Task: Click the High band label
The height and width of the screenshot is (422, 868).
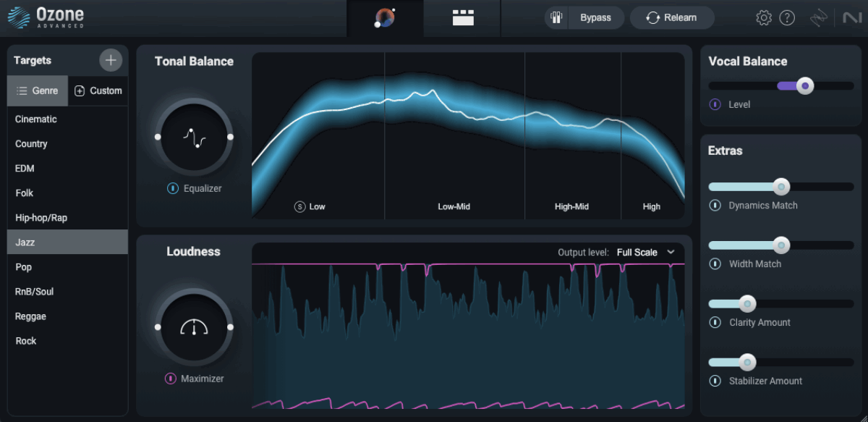Action: tap(652, 207)
